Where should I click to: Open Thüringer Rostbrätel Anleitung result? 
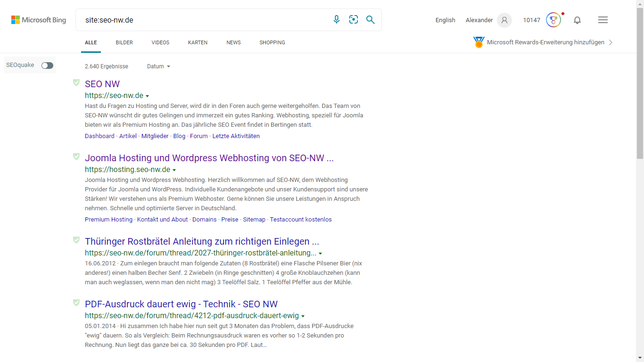point(202,241)
